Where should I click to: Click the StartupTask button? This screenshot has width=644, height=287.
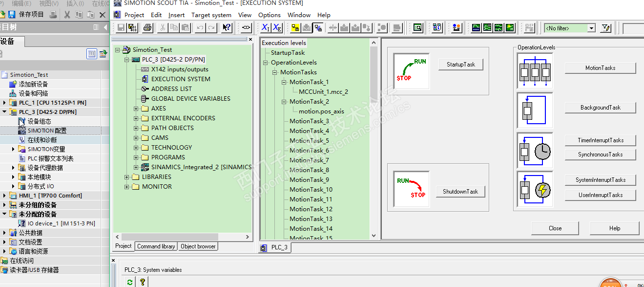coord(461,64)
